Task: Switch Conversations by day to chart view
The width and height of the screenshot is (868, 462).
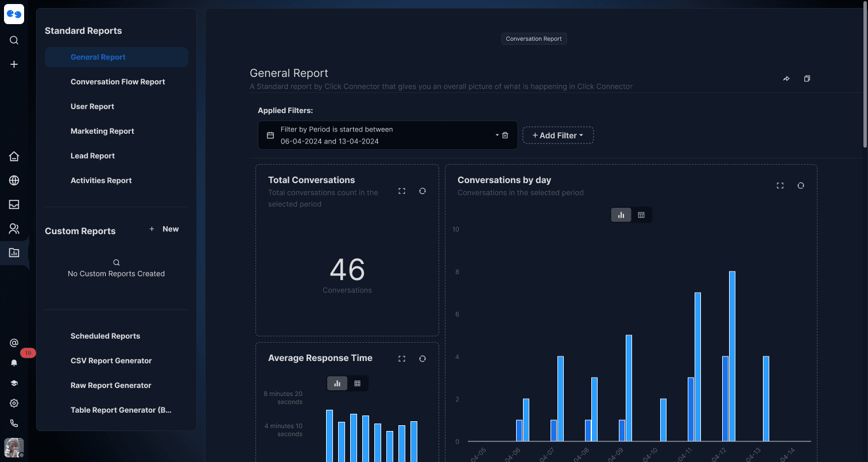Action: point(621,215)
